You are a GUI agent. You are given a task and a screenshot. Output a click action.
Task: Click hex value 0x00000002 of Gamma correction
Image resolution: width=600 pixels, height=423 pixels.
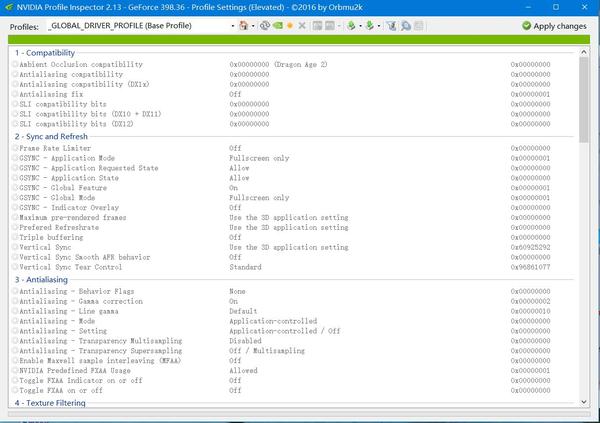530,301
